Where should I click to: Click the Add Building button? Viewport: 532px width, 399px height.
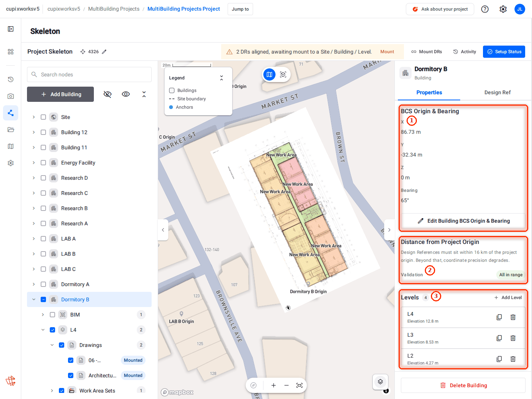[60, 94]
